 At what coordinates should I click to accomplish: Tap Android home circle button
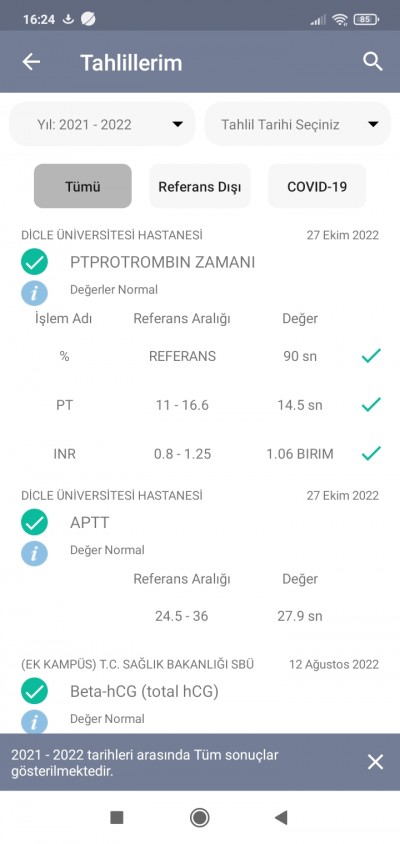click(x=200, y=818)
